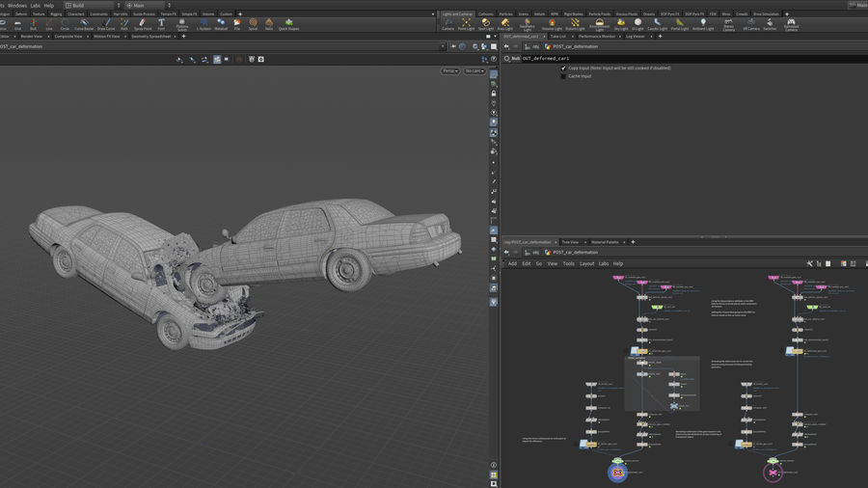The height and width of the screenshot is (488, 868).
Task: Enable the Cache Input checkbox
Action: pos(564,76)
